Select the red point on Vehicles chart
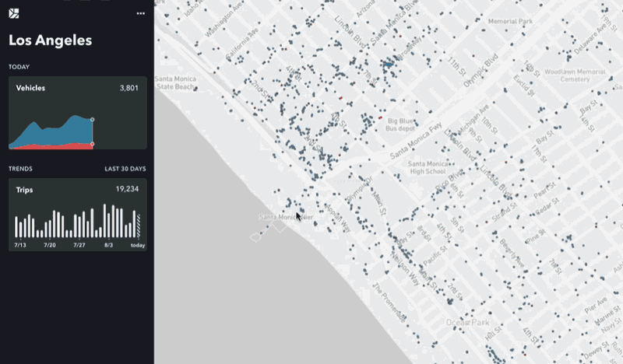Viewport: 623px width, 364px height. [92, 144]
